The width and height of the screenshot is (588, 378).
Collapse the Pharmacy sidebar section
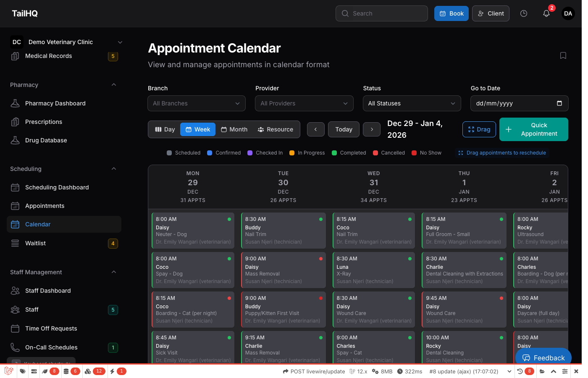(x=114, y=85)
